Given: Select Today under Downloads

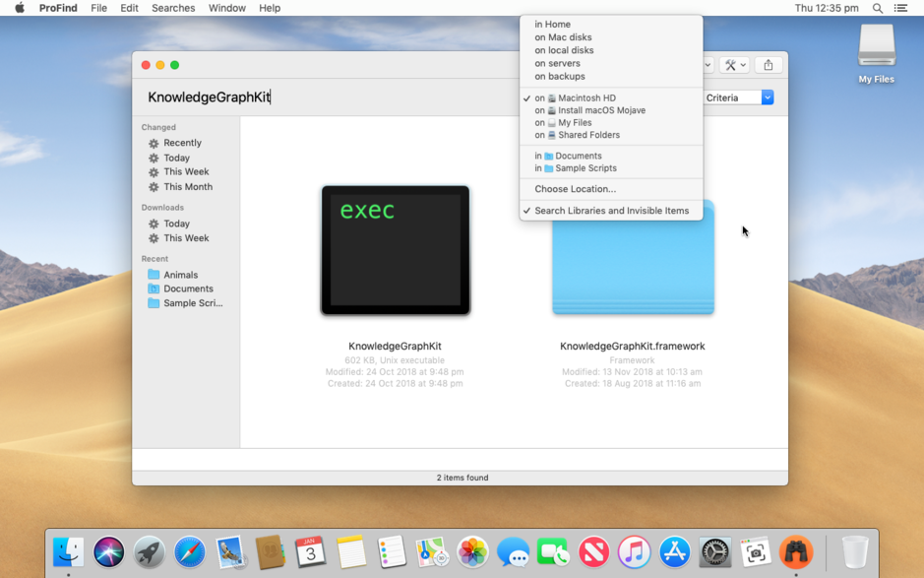Looking at the screenshot, I should click(x=176, y=224).
